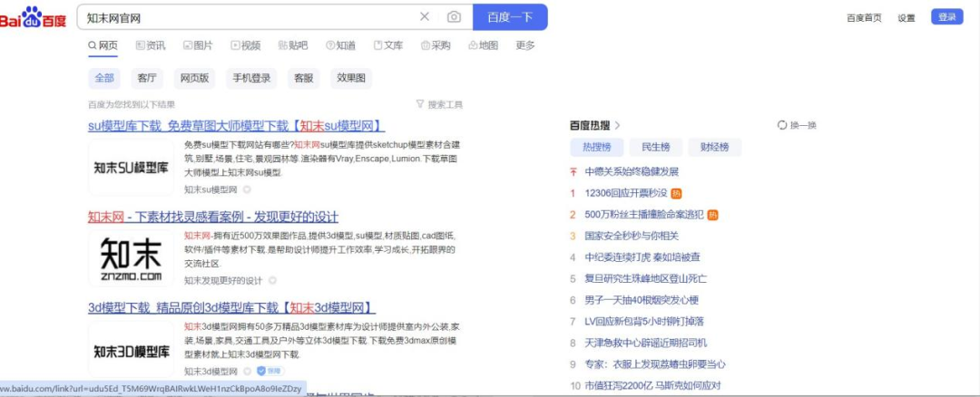980x397 pixels.
Task: Select the 网页版 filter chip
Action: pos(194,79)
